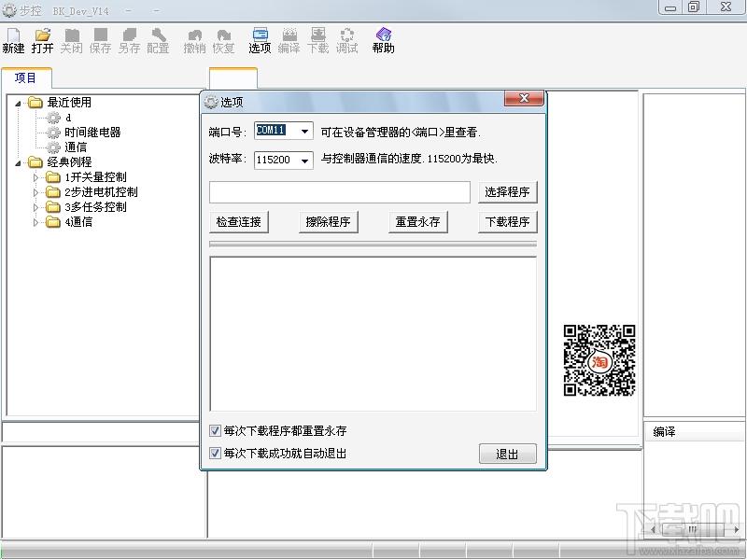Click the 检查连接 button

click(x=239, y=222)
